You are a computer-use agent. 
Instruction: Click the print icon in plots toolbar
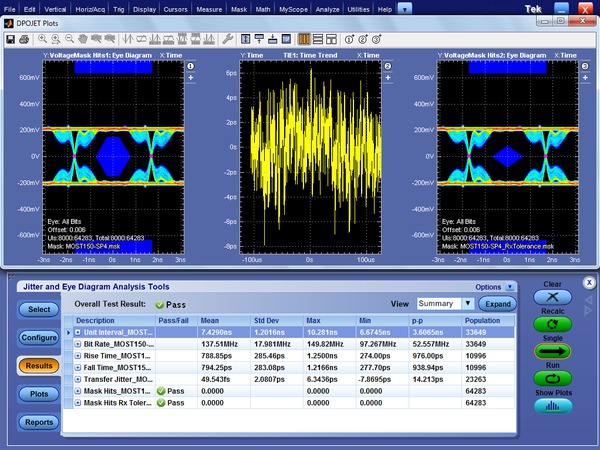(24, 39)
